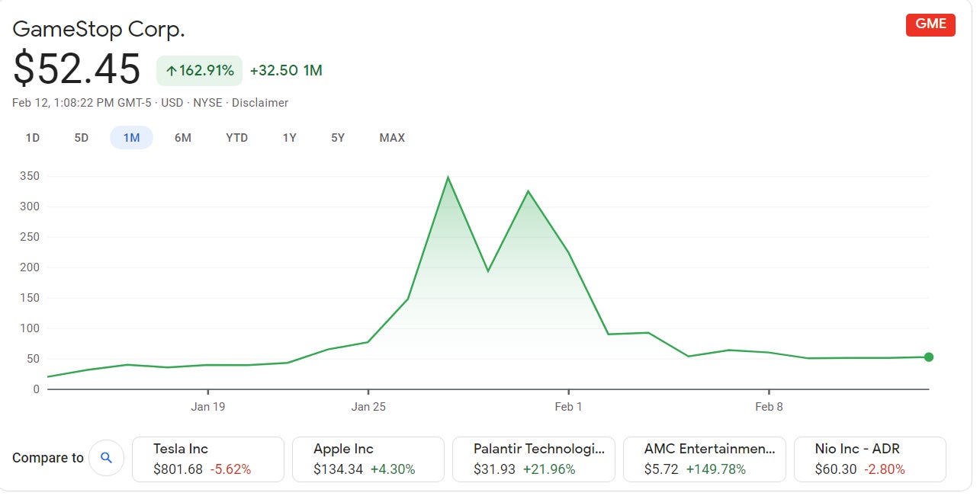View the 5Y chart history
Screen dimensions: 980x496
point(337,138)
